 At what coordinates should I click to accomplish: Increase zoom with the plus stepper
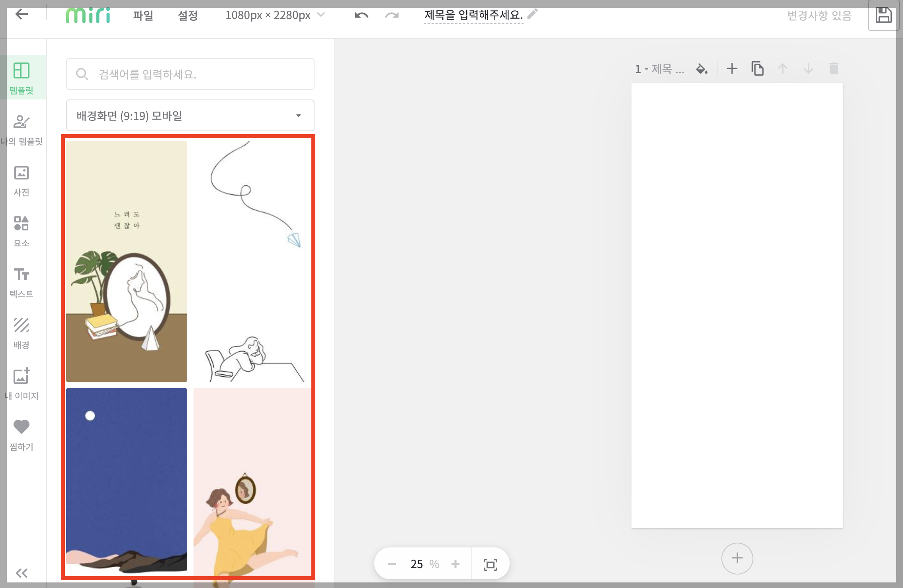[x=455, y=564]
